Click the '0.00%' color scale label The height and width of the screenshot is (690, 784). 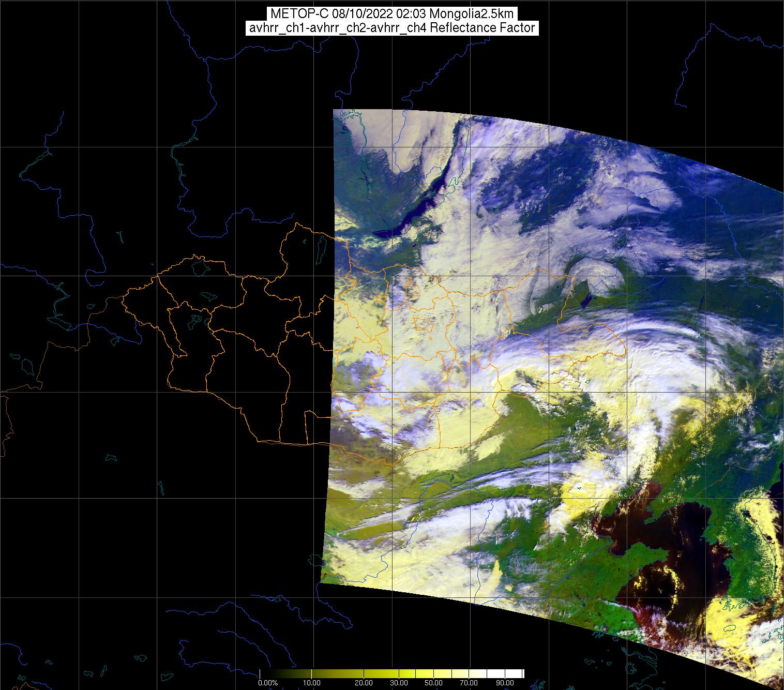268,684
